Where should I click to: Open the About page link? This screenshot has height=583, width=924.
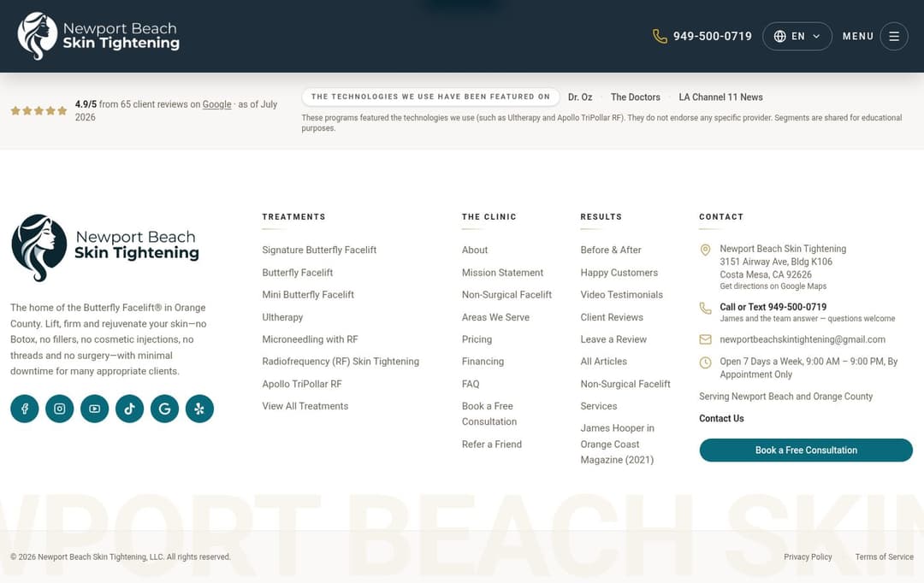[474, 250]
